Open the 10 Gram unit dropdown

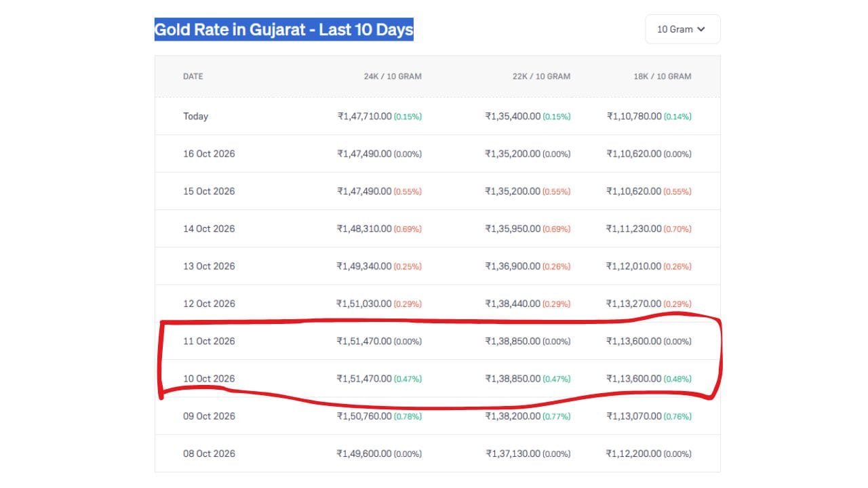pos(682,29)
